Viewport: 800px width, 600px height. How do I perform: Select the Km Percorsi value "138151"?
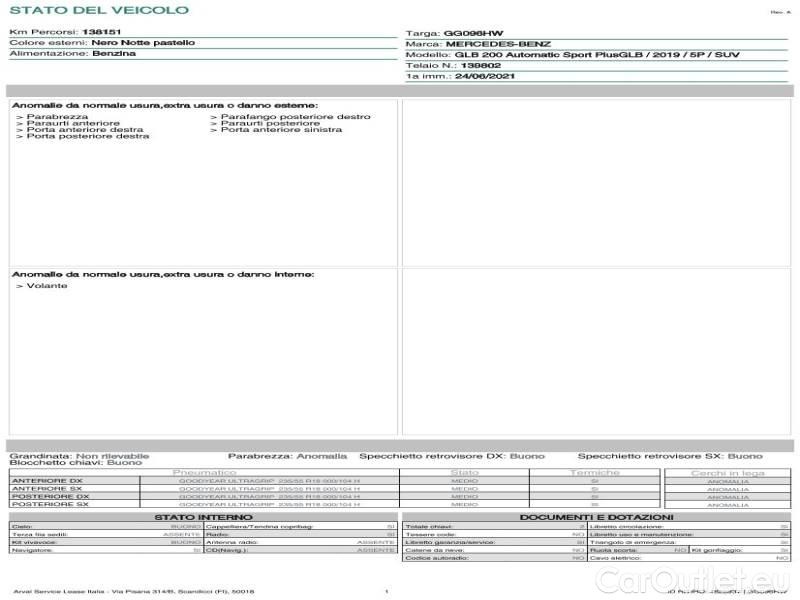[102, 32]
